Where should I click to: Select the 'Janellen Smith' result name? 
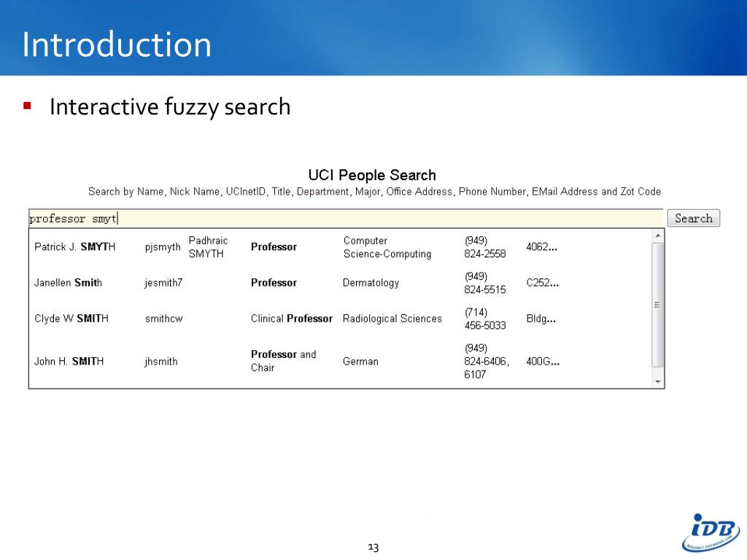click(x=68, y=283)
